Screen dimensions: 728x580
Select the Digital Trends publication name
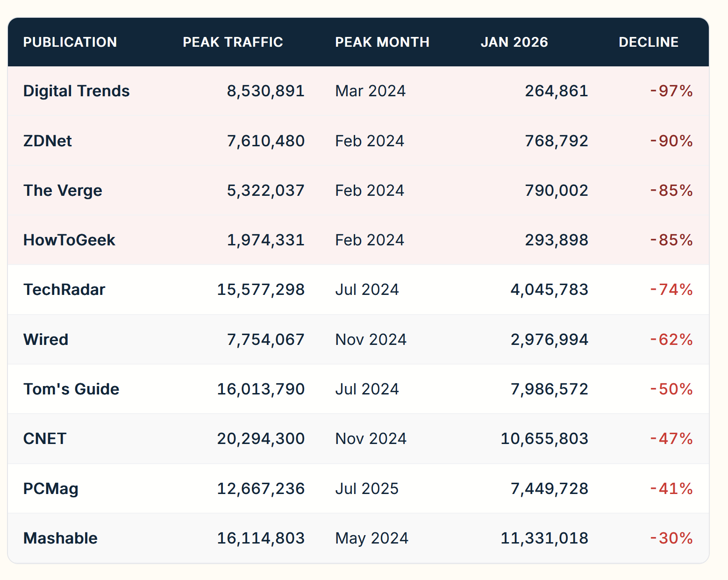77,91
